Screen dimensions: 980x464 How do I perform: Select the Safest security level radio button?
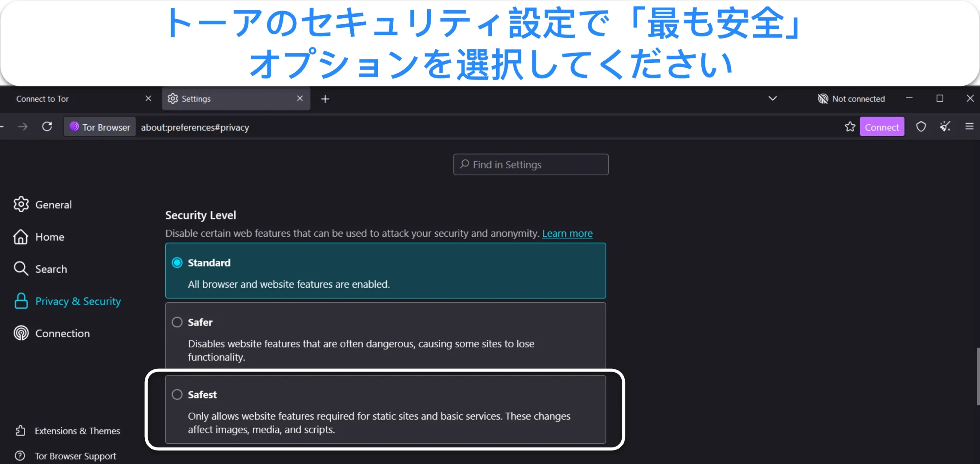pyautogui.click(x=177, y=394)
